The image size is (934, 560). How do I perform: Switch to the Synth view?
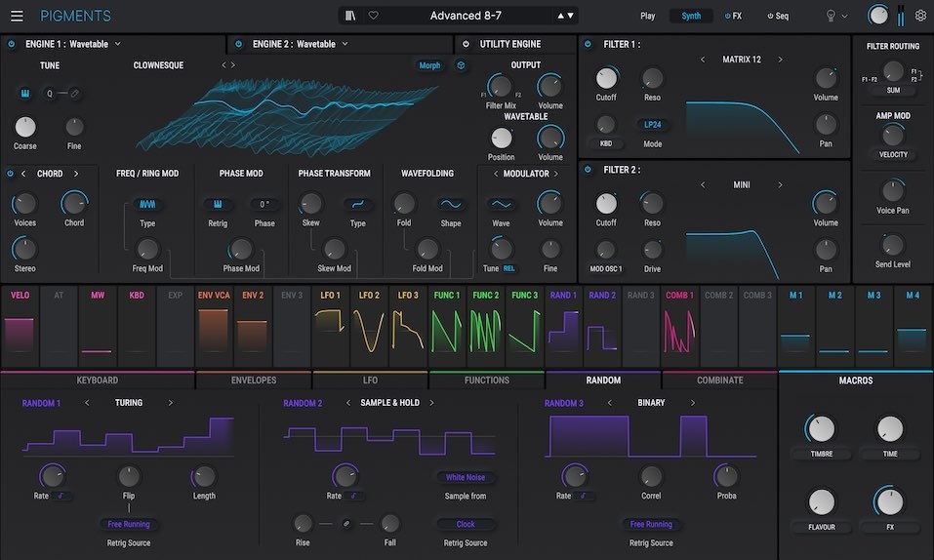pos(691,16)
